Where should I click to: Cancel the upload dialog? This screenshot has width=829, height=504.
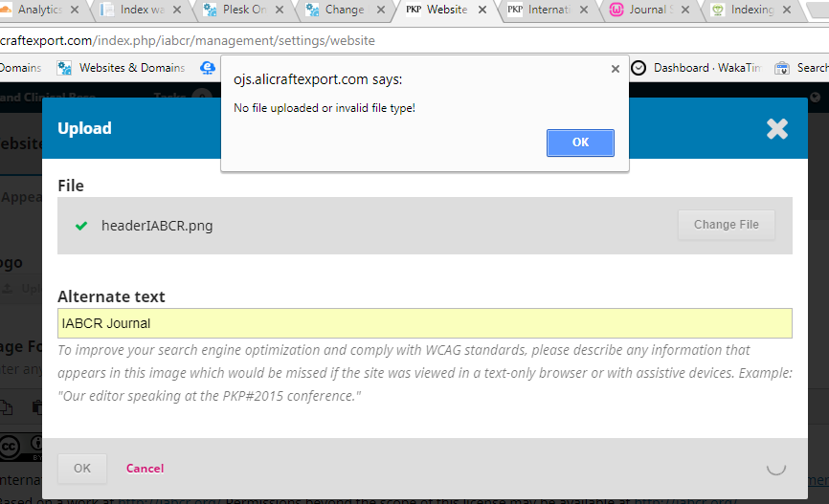(145, 469)
